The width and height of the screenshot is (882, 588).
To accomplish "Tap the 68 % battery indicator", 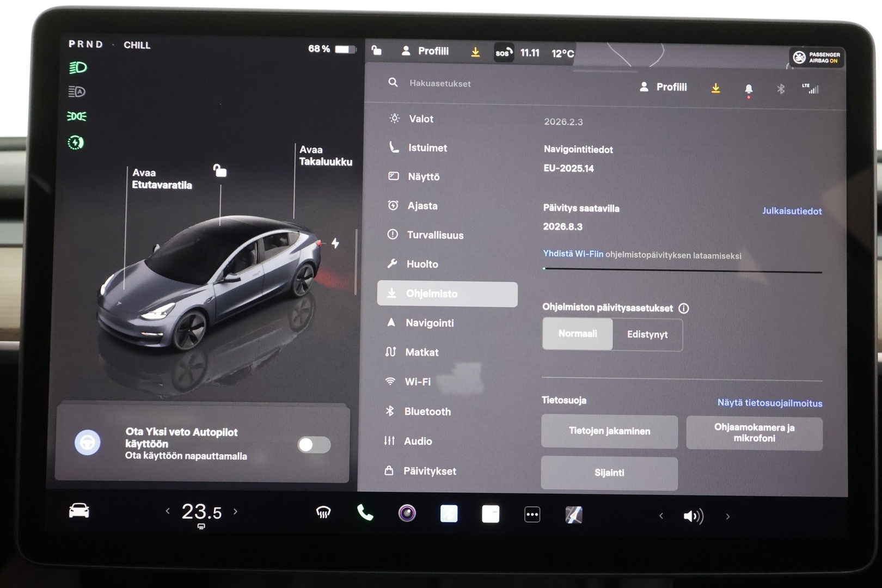I will pos(332,49).
